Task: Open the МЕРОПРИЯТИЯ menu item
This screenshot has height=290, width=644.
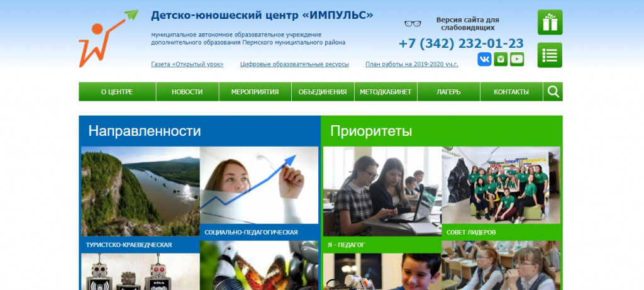Action: tap(255, 92)
